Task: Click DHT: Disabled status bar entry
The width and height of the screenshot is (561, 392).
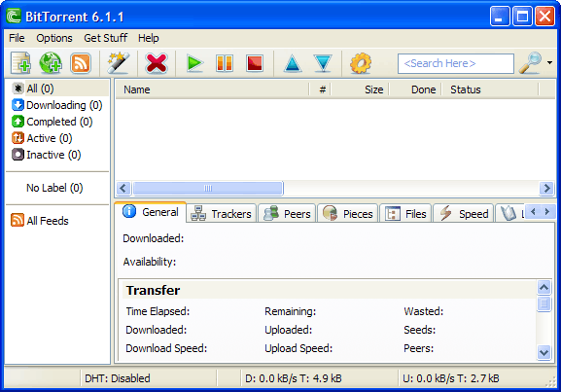Action: point(118,378)
